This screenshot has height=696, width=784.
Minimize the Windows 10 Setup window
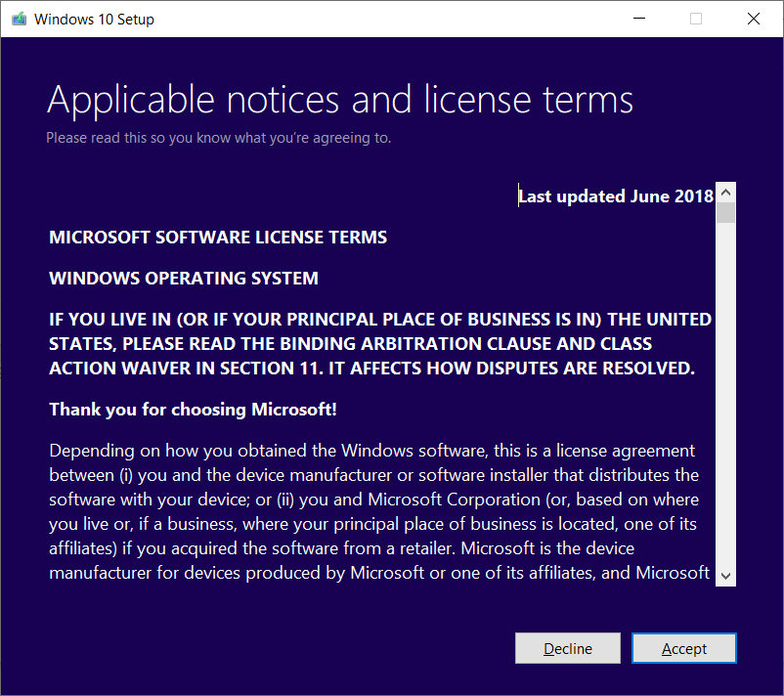click(639, 19)
